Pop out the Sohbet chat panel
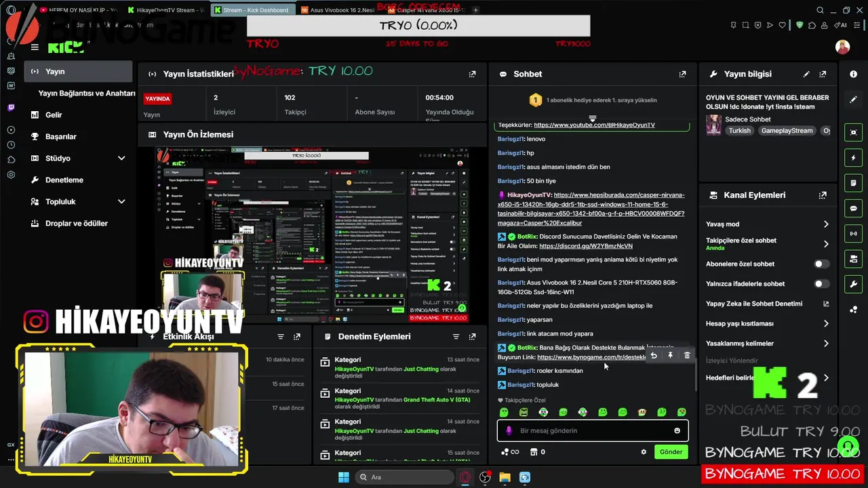 (682, 74)
